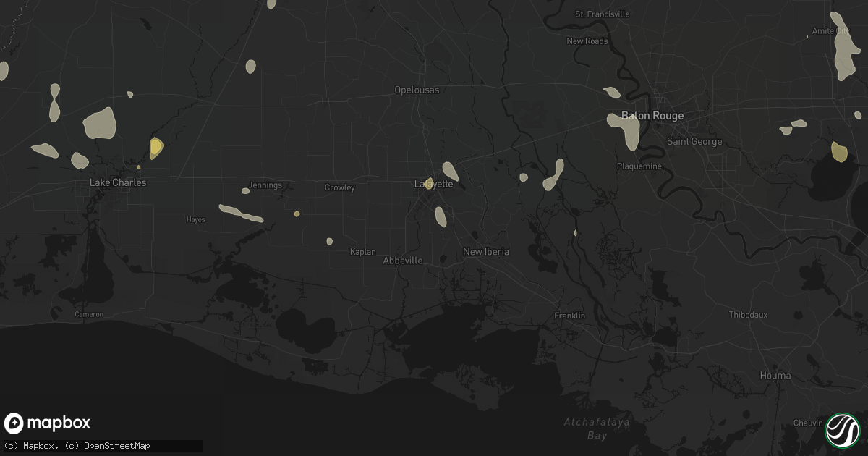The width and height of the screenshot is (868, 456).
Task: Click the Crowley label
Action: (x=339, y=187)
